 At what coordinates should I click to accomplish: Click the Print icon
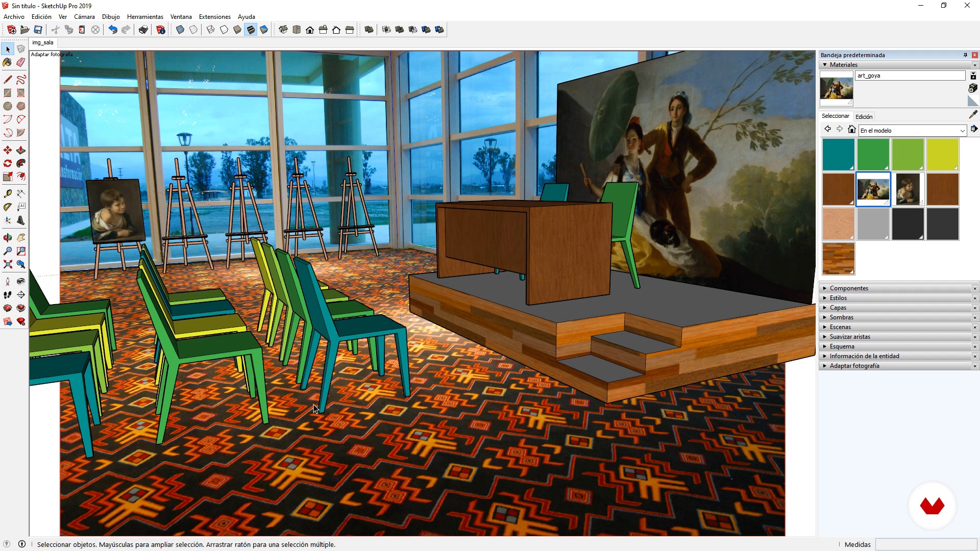(x=143, y=30)
